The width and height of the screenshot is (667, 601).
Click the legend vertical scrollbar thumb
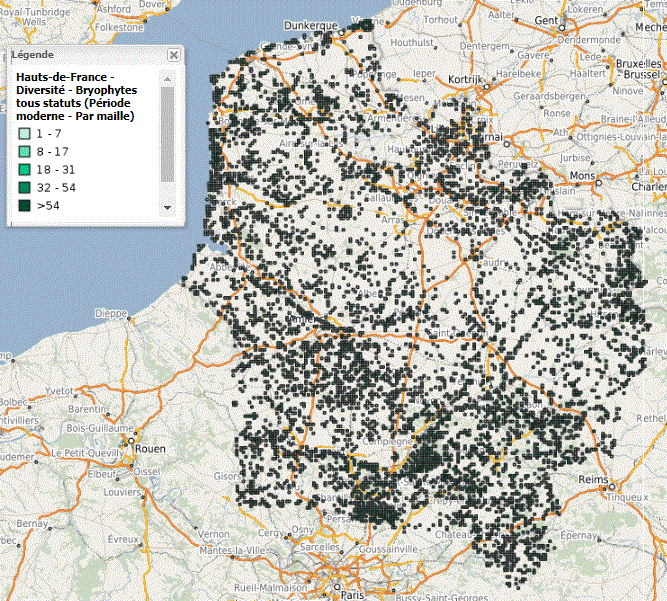point(167,130)
